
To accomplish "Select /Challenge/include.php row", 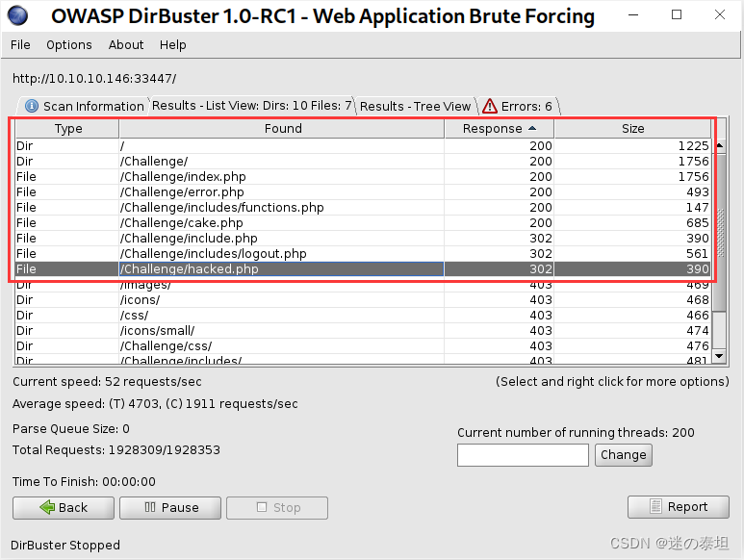I will point(363,238).
